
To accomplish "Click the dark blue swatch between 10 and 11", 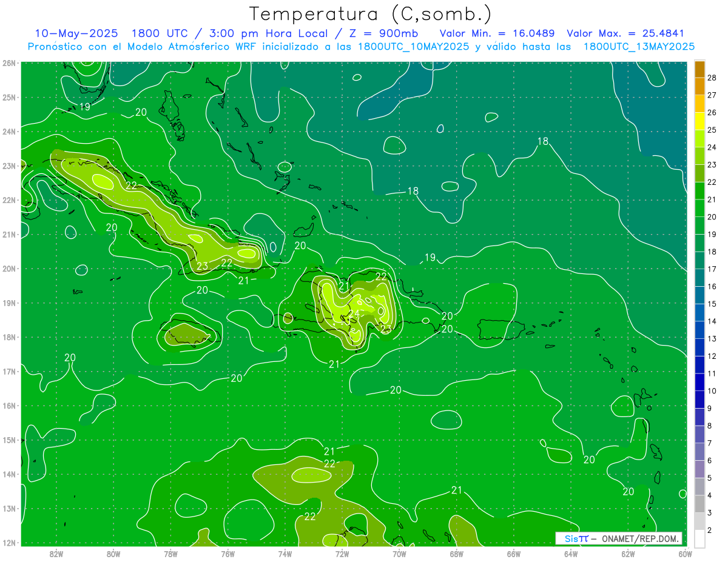I will click(x=699, y=382).
